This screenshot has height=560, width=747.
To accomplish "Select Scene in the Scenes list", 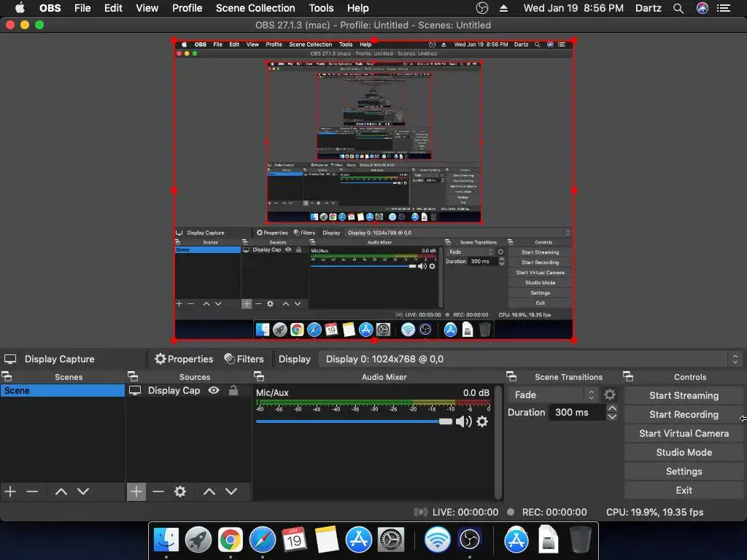I will point(63,391).
